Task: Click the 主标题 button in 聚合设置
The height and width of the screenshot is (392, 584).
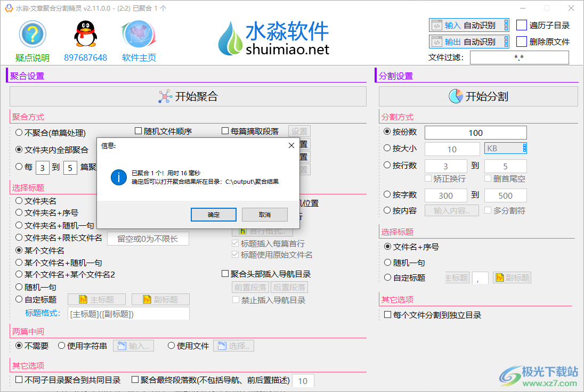Action: click(x=96, y=299)
